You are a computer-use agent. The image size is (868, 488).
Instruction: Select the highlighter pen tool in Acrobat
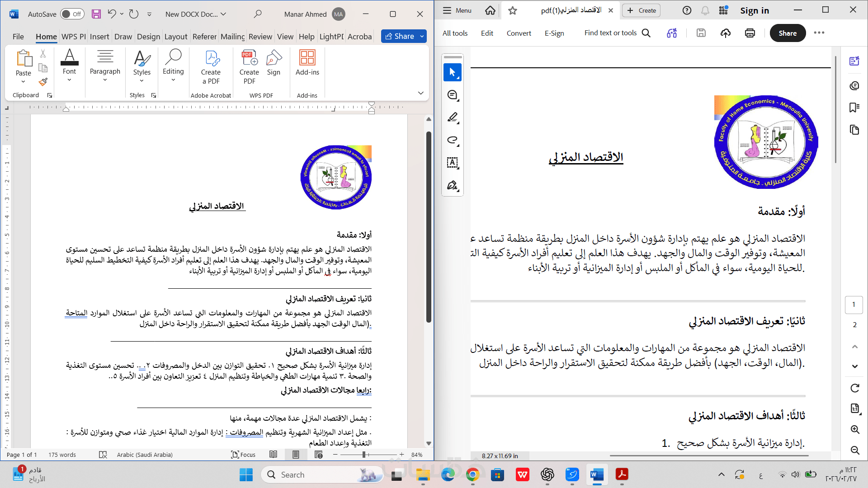[x=453, y=117]
